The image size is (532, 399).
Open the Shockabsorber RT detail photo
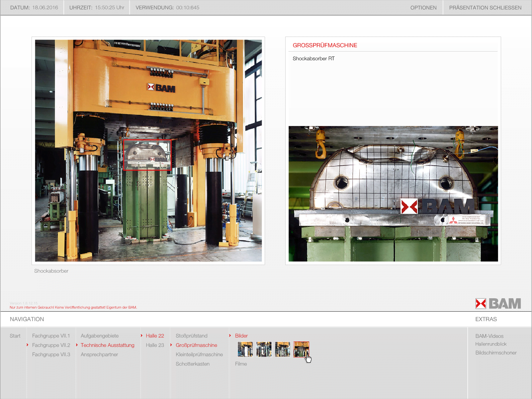[x=393, y=194]
